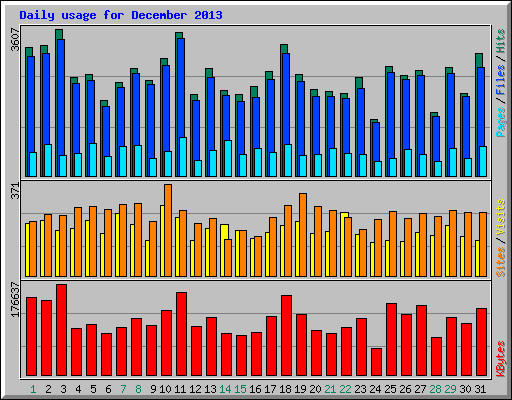Image resolution: width=512 pixels, height=400 pixels.
Task: Click day 4 on the x-axis
Action: 78,389
